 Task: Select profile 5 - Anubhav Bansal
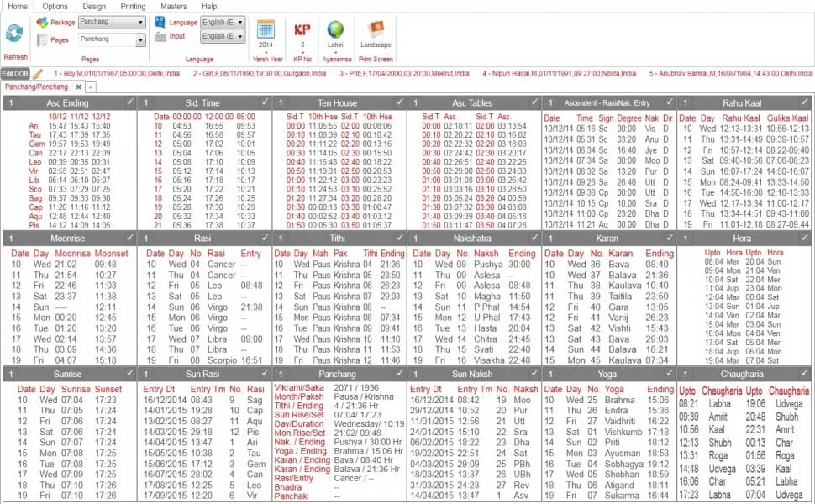pos(730,74)
